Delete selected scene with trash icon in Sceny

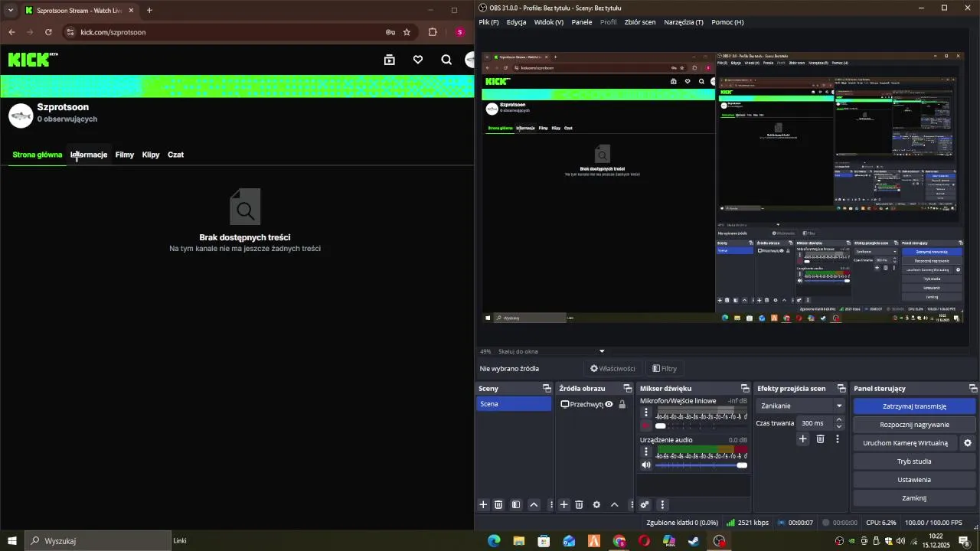click(x=498, y=505)
